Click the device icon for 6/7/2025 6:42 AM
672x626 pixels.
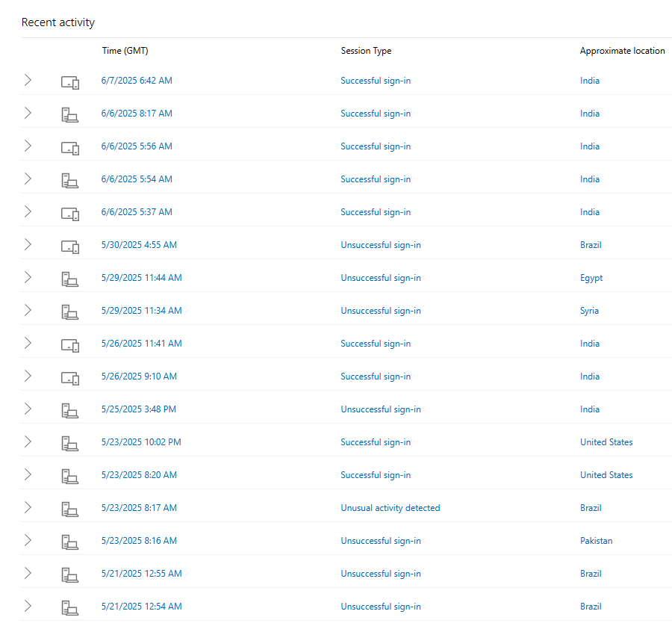click(70, 82)
